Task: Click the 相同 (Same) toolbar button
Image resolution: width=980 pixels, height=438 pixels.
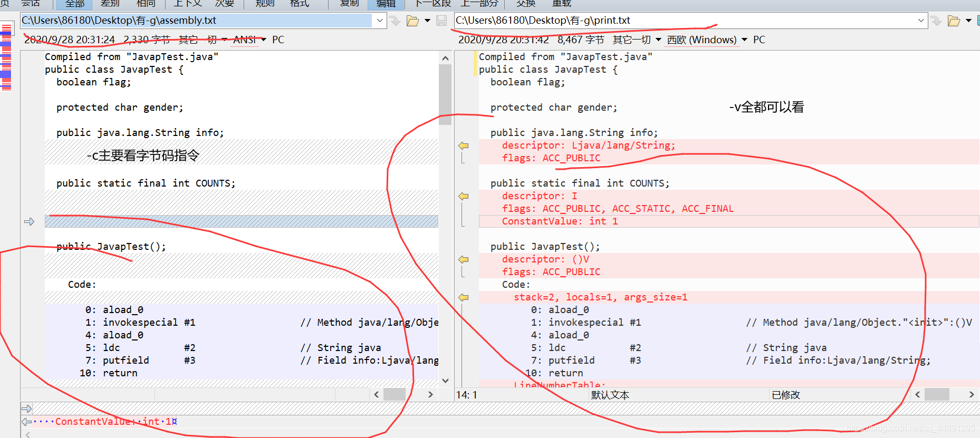Action: click(x=146, y=4)
